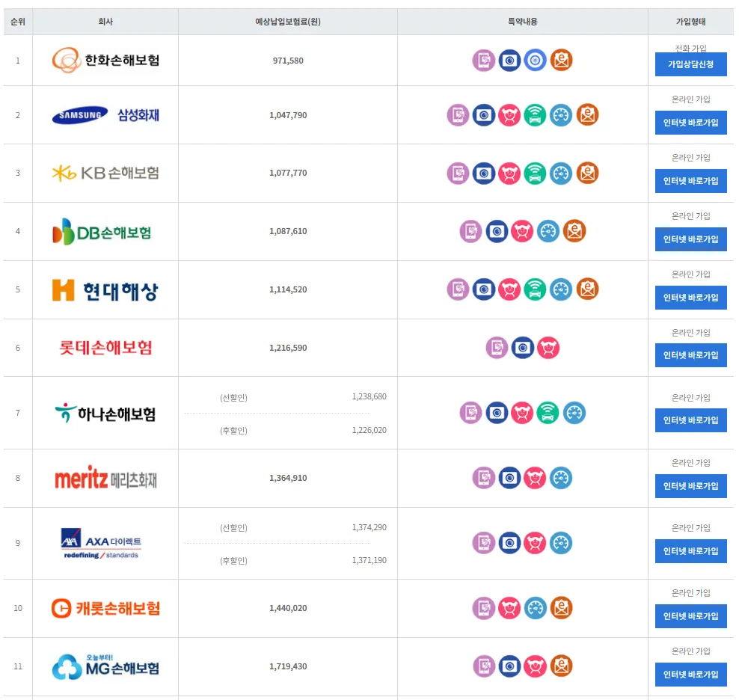Image resolution: width=739 pixels, height=700 pixels.
Task: Click the mobile discount icon in 하나손해보험 row
Action: (470, 413)
